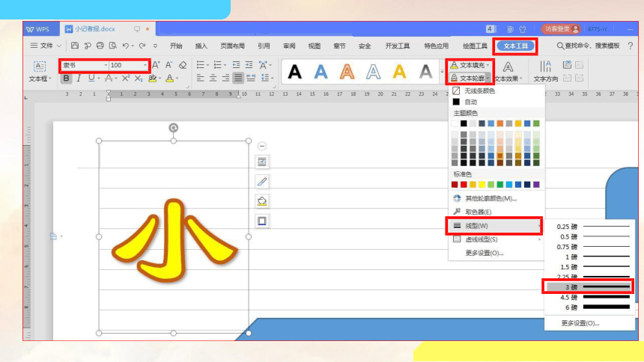Open the font color dropdown arrow
Screen dimensions: 644x362
pos(177,78)
